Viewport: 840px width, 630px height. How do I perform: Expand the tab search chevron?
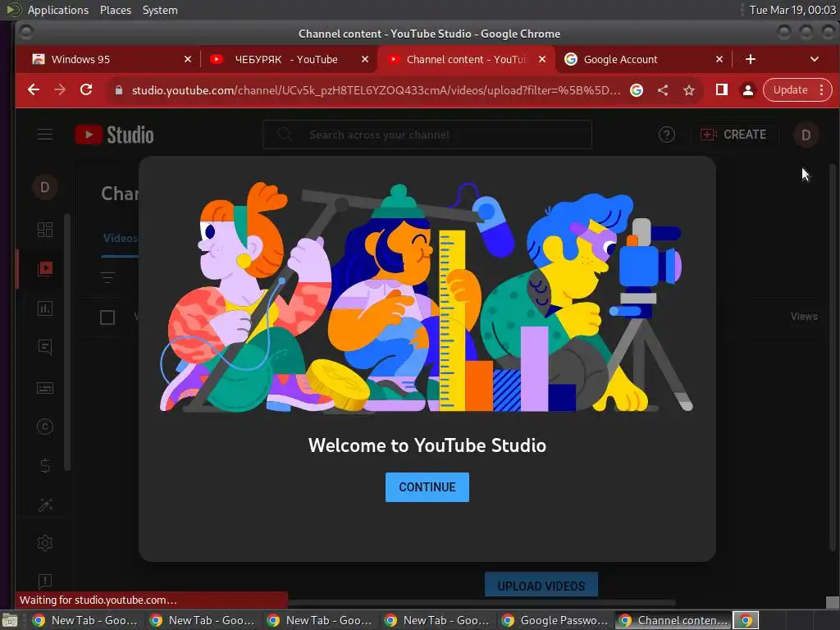click(x=815, y=59)
